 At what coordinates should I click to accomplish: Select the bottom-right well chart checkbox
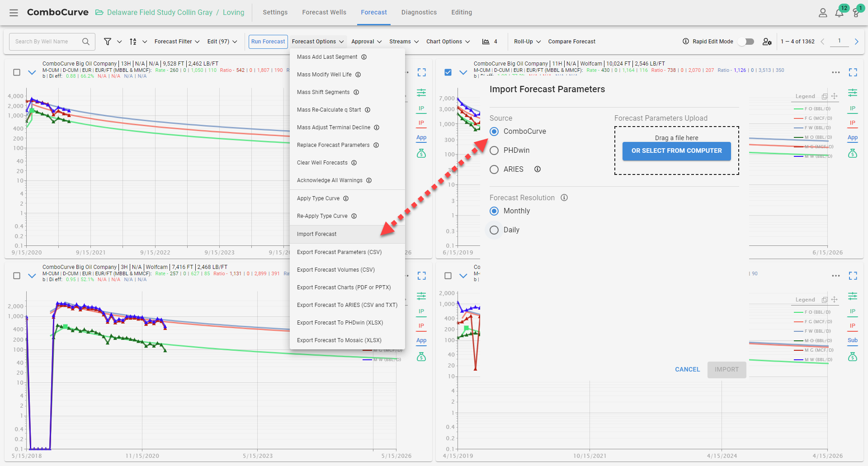(x=448, y=276)
